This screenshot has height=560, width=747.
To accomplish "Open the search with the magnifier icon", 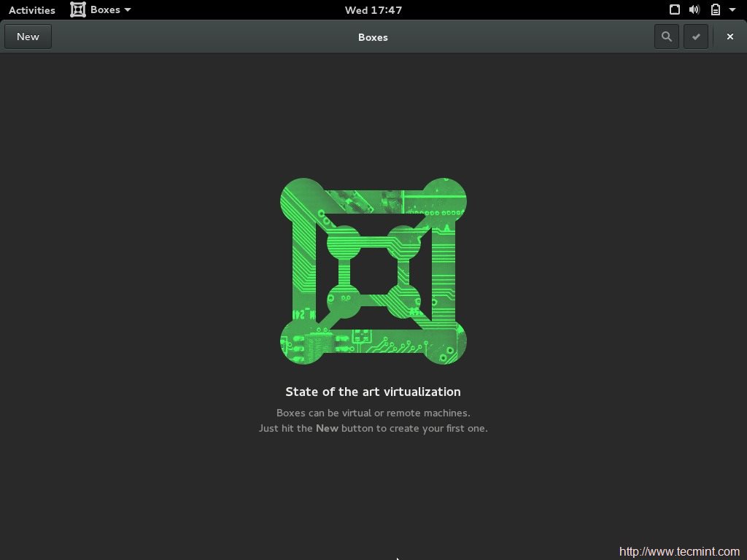I will 666,36.
